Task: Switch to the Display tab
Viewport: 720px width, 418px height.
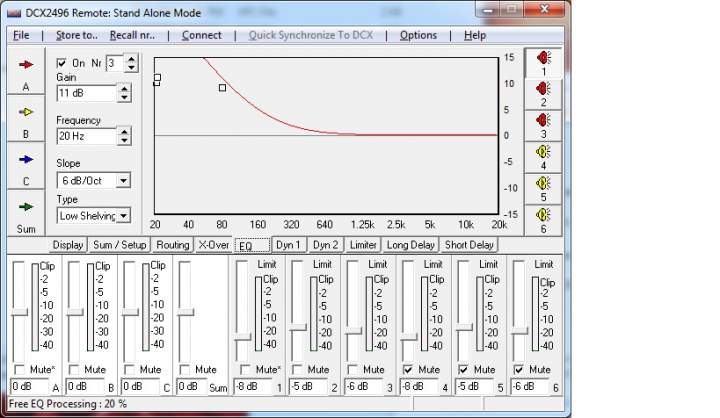Action: click(68, 245)
